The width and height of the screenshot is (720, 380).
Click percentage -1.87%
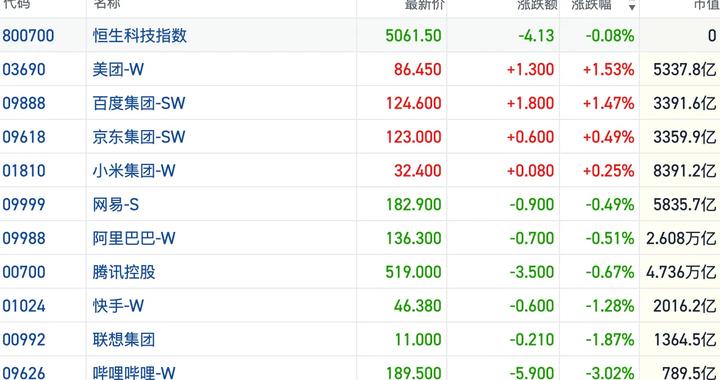point(610,340)
